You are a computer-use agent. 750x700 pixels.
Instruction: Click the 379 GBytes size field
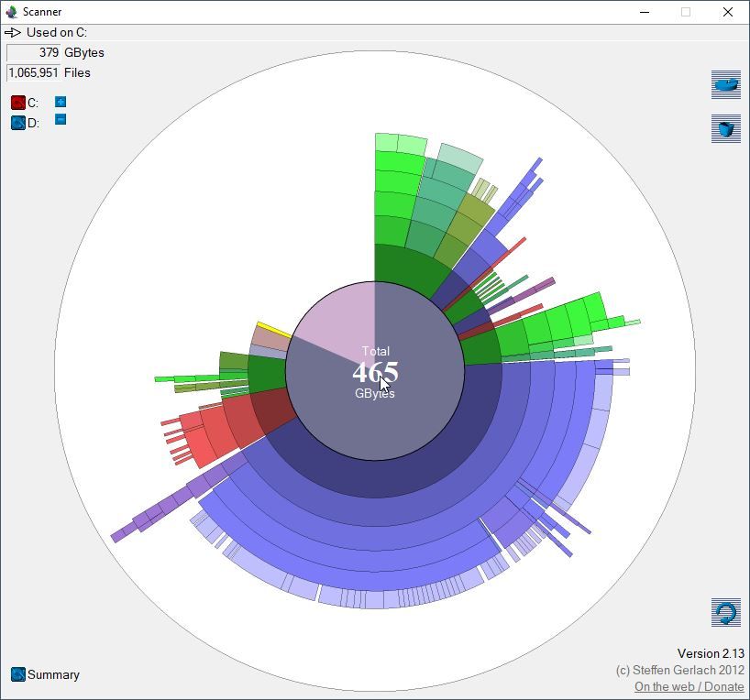coord(33,52)
